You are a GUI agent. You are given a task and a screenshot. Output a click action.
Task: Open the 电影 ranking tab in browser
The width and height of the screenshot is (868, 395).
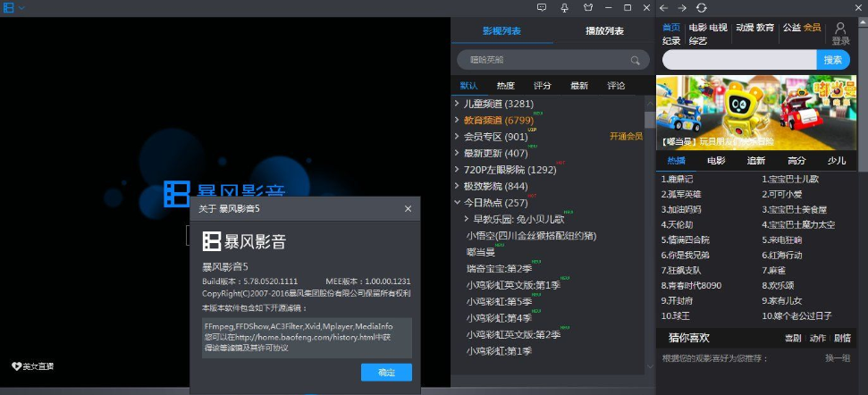[x=716, y=161]
